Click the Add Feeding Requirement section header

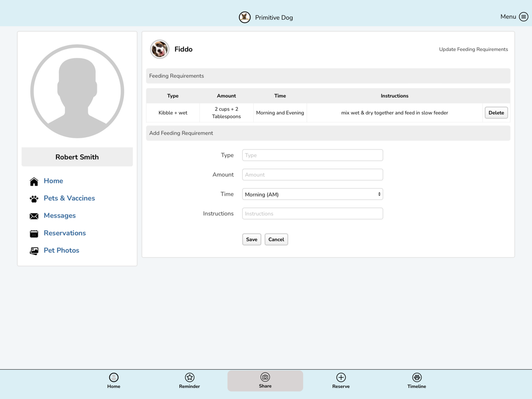(328, 134)
